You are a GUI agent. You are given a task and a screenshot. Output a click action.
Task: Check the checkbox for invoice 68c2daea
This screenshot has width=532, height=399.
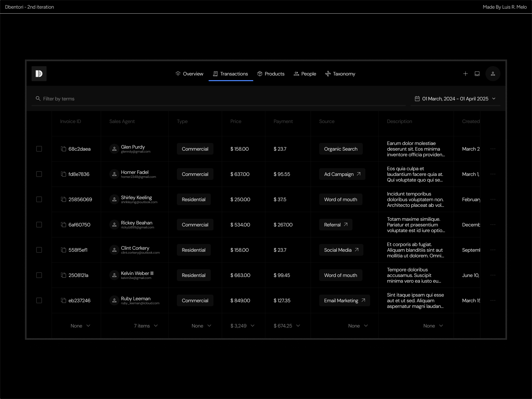tap(39, 149)
